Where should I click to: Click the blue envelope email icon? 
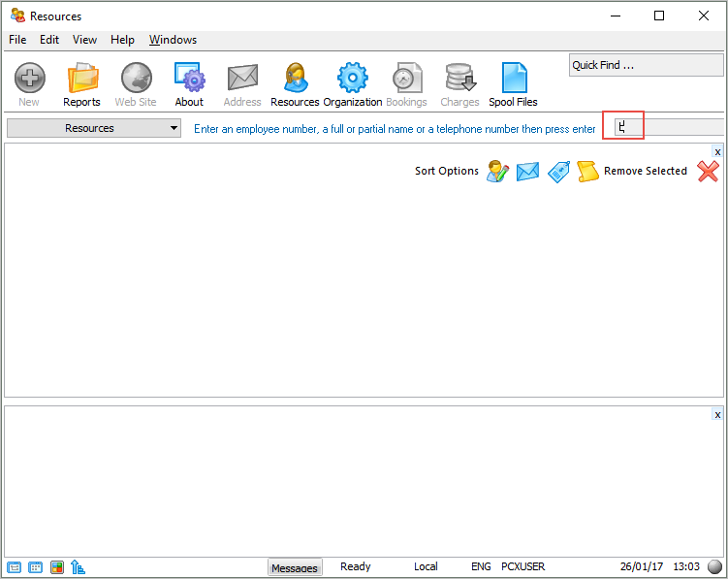(x=528, y=172)
